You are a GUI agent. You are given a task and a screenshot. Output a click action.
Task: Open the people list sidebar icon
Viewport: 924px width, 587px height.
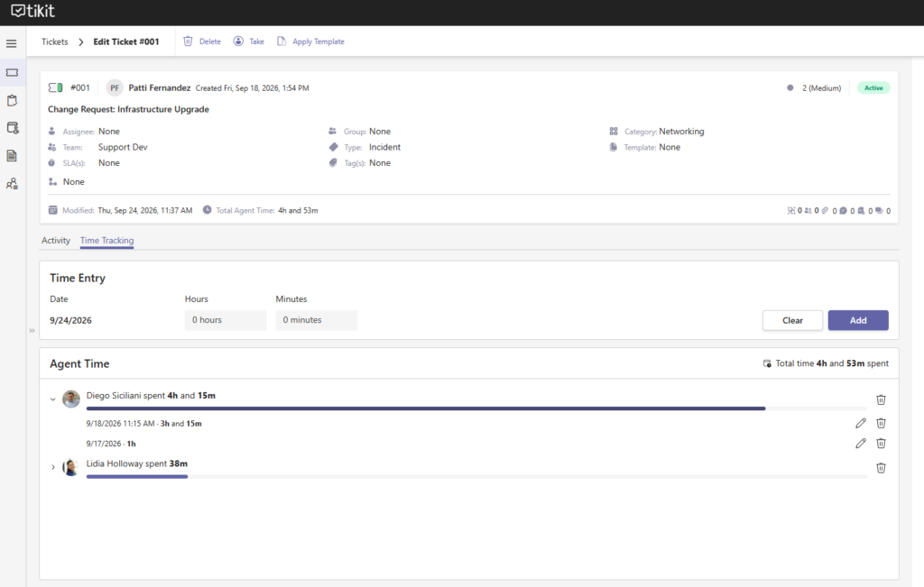13,184
